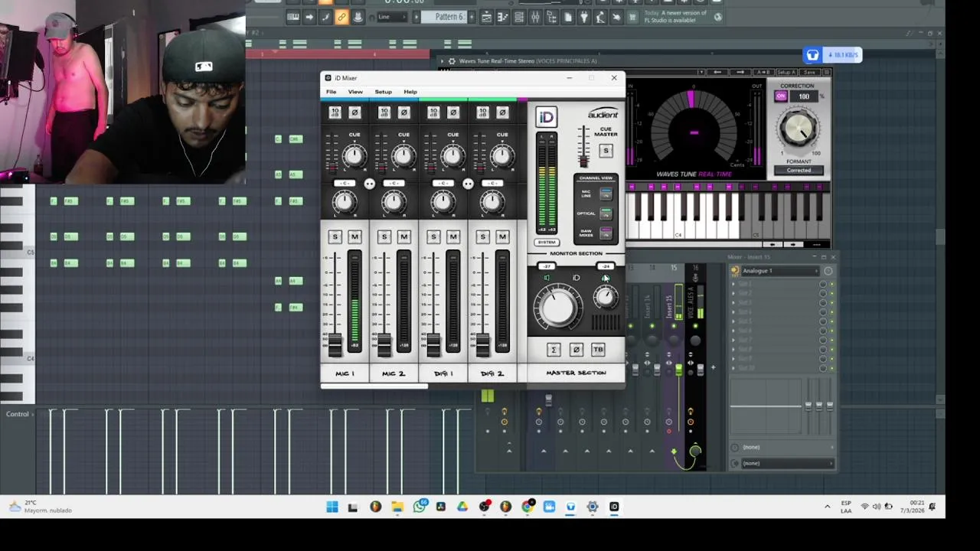Click the TB talkback button
Viewport: 980px width, 551px height.
click(x=598, y=350)
